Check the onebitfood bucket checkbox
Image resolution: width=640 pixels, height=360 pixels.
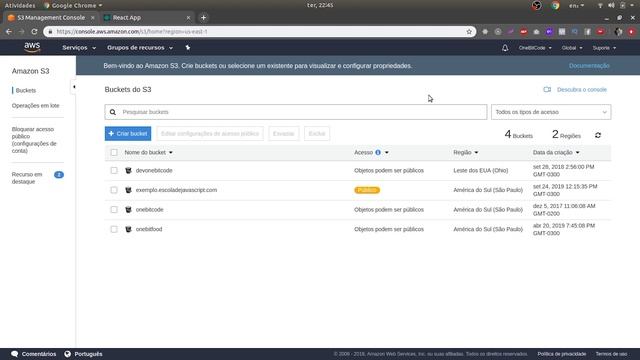pos(114,229)
